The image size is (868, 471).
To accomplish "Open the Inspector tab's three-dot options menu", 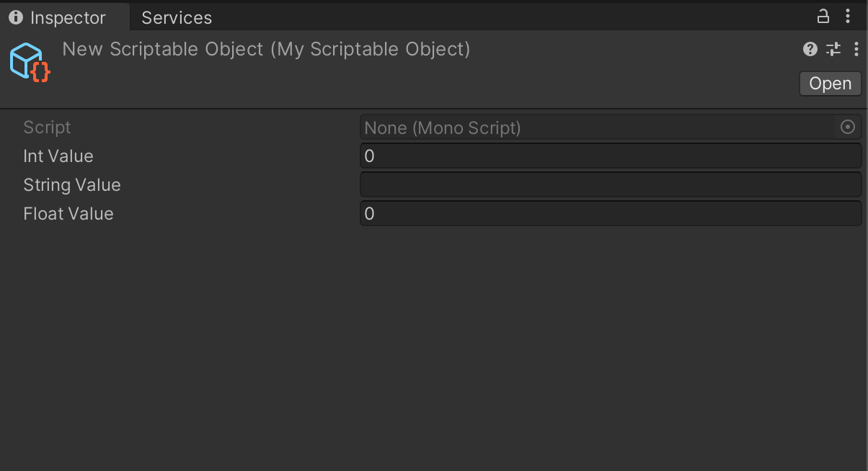I will pos(848,16).
